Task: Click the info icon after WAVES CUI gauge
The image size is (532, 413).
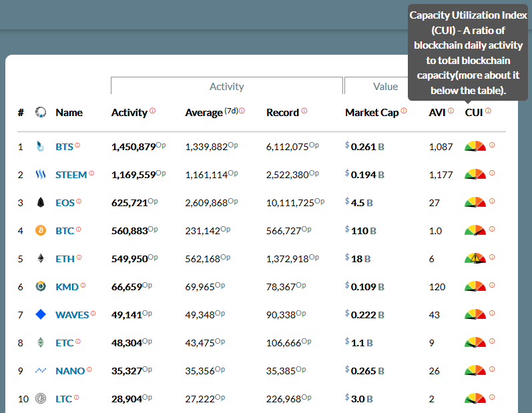Action: (493, 313)
